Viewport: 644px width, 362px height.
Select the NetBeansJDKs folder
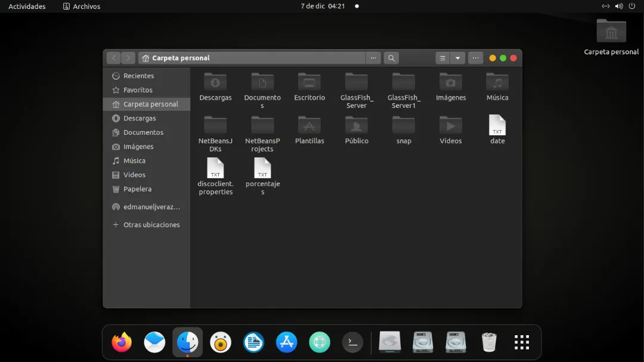click(215, 134)
